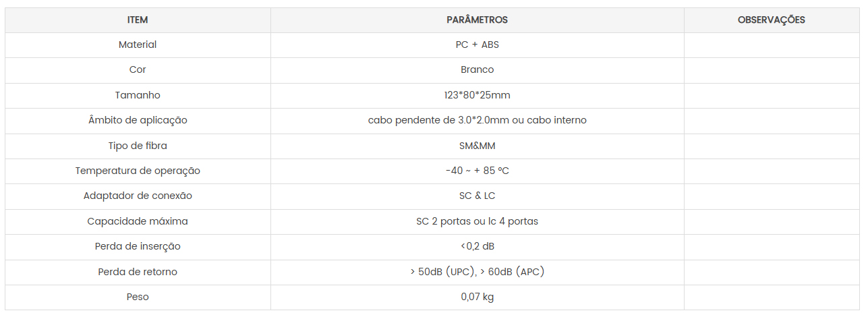This screenshot has height=317, width=868.
Task: Select the Âmbito de aplicação label
Action: pos(138,120)
